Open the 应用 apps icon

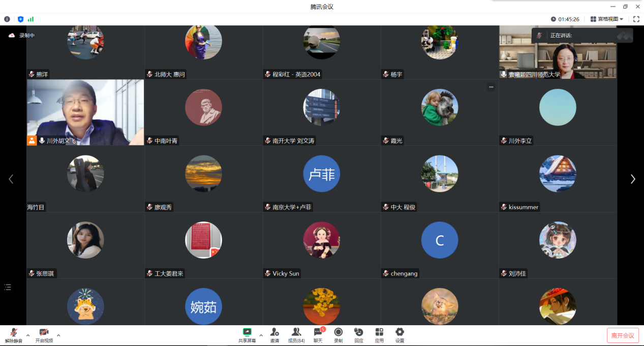379,332
